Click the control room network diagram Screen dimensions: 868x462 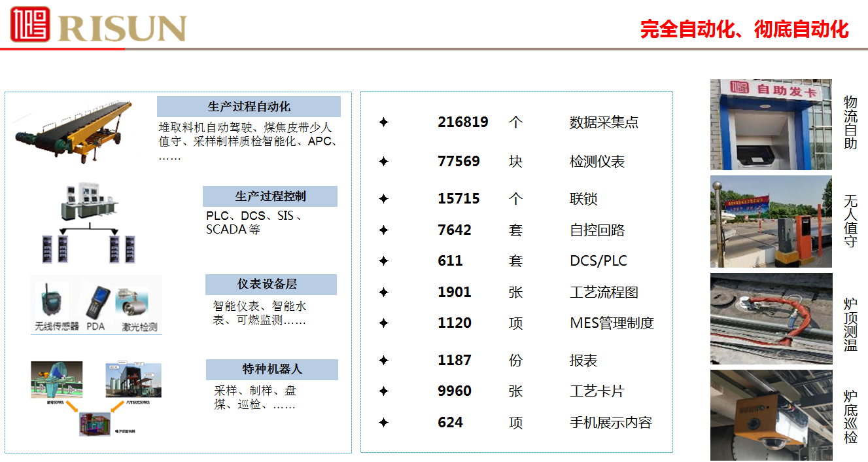click(x=88, y=222)
